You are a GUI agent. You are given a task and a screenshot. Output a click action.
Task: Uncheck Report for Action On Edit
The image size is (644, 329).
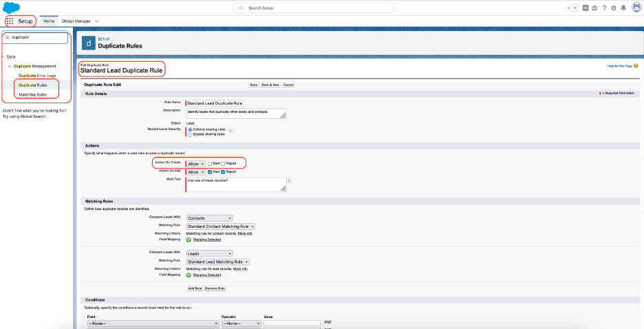pyautogui.click(x=224, y=171)
